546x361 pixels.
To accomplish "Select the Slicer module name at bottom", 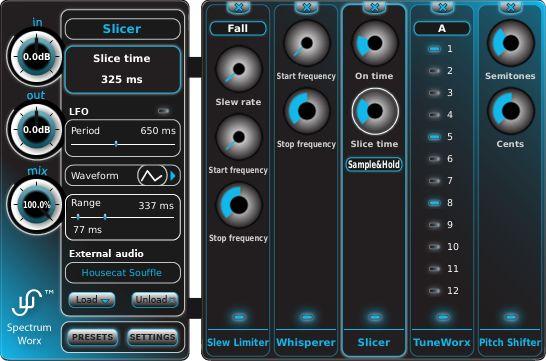I will (374, 343).
